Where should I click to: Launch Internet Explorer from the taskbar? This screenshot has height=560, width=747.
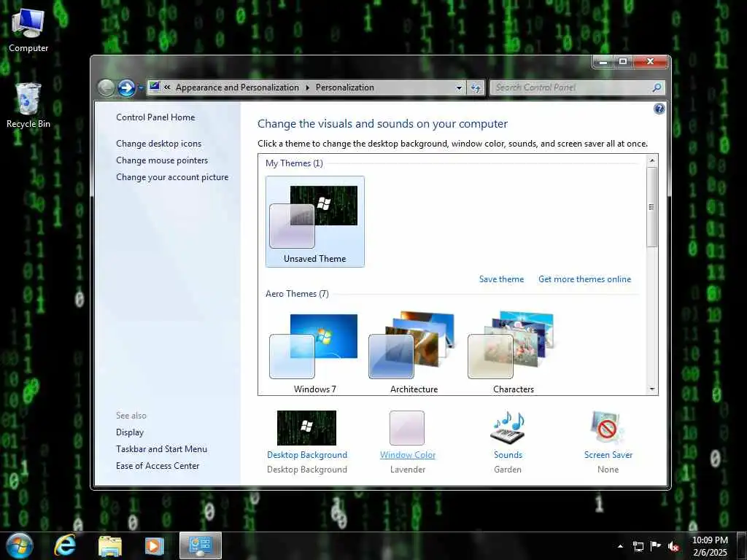pyautogui.click(x=65, y=545)
